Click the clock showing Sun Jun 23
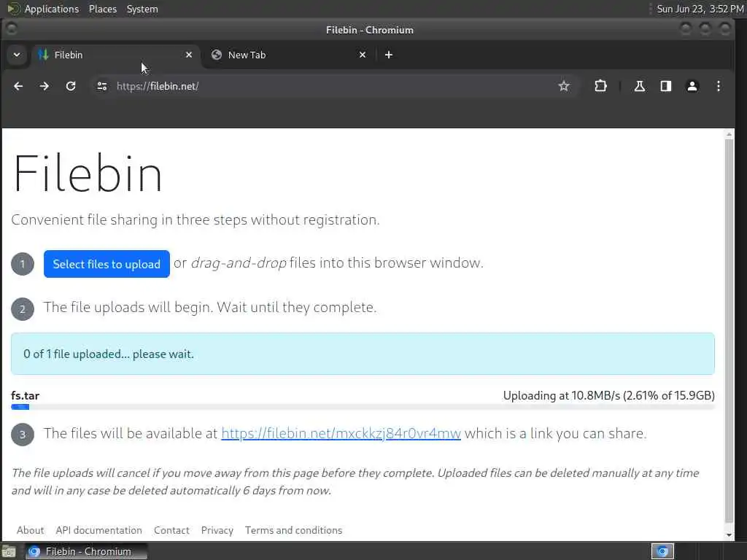This screenshot has height=560, width=747. [700, 9]
